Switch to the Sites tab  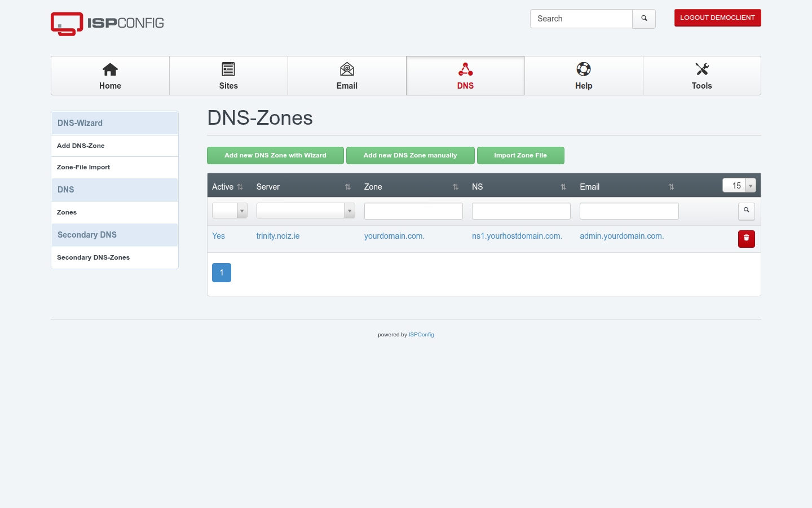click(228, 76)
